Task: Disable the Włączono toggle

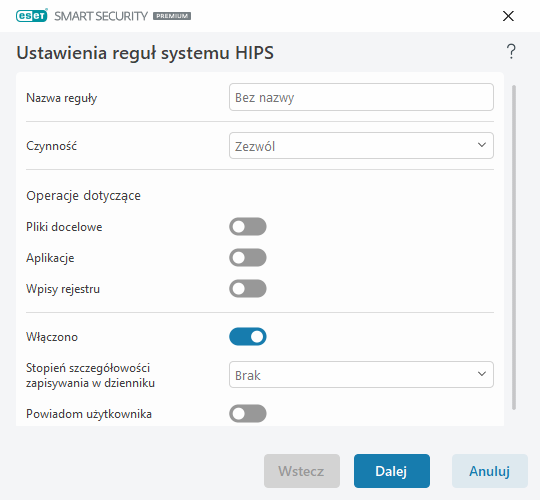Action: click(x=248, y=336)
